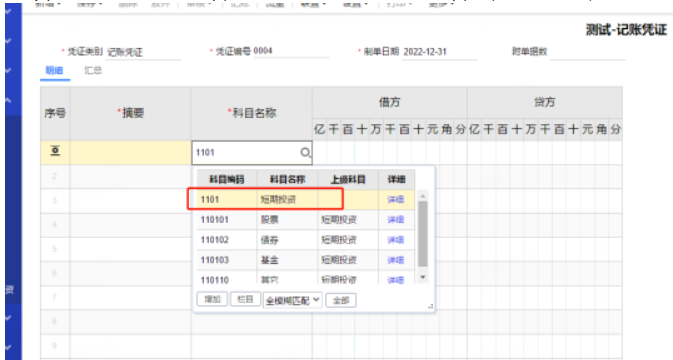673x360 pixels.
Task: Click the 摘要 column header
Action: 130,113
